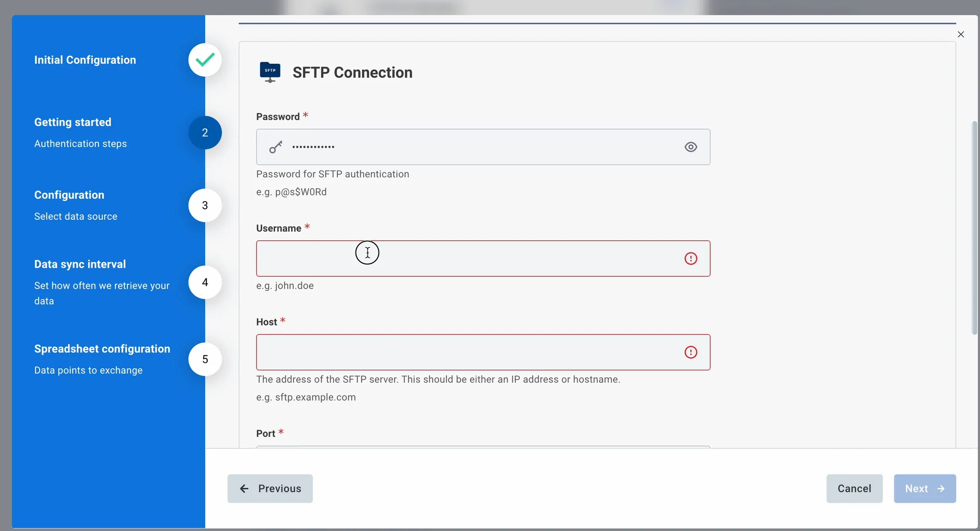Select step 5 circle, Spreadsheet configuration
980x531 pixels.
click(x=205, y=359)
